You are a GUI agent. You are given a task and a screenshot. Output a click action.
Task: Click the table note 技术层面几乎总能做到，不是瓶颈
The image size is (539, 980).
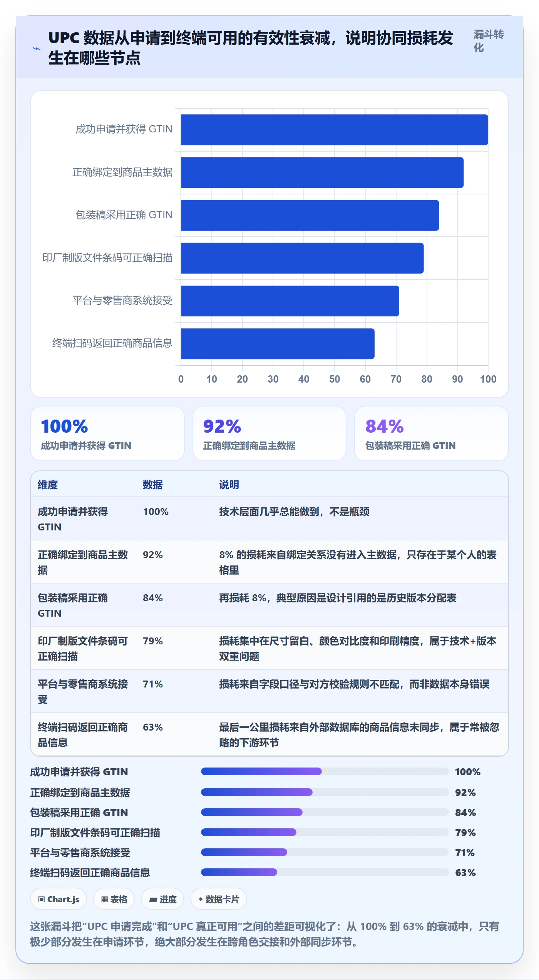[x=294, y=512]
